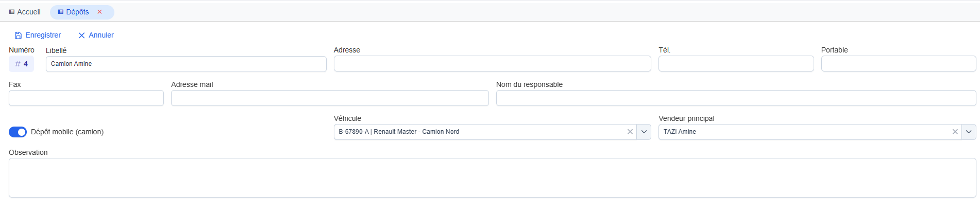Click the Nom du responsable field
Image resolution: width=980 pixels, height=213 pixels.
pos(736,98)
